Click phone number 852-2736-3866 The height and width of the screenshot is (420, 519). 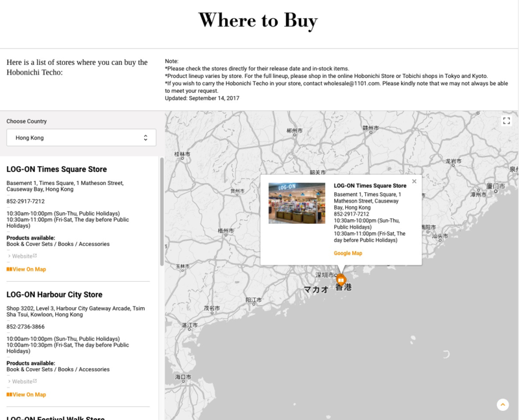pyautogui.click(x=25, y=327)
